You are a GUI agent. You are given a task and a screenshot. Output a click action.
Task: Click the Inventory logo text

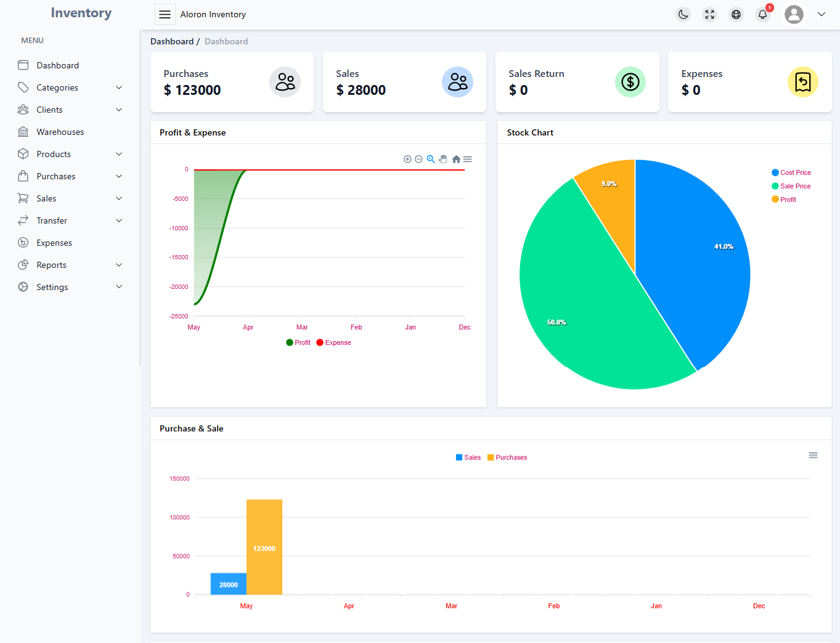coord(81,13)
